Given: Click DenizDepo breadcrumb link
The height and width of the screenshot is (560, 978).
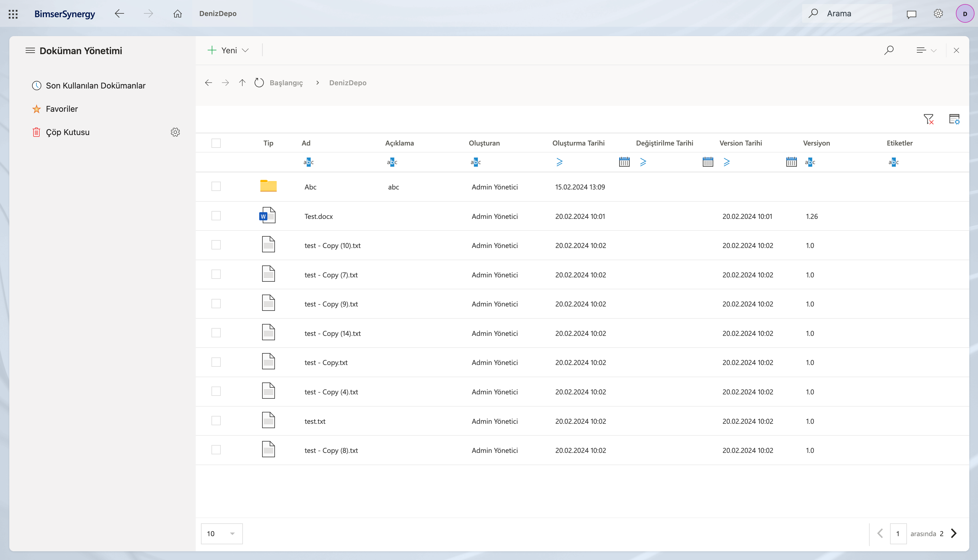Looking at the screenshot, I should click(348, 83).
